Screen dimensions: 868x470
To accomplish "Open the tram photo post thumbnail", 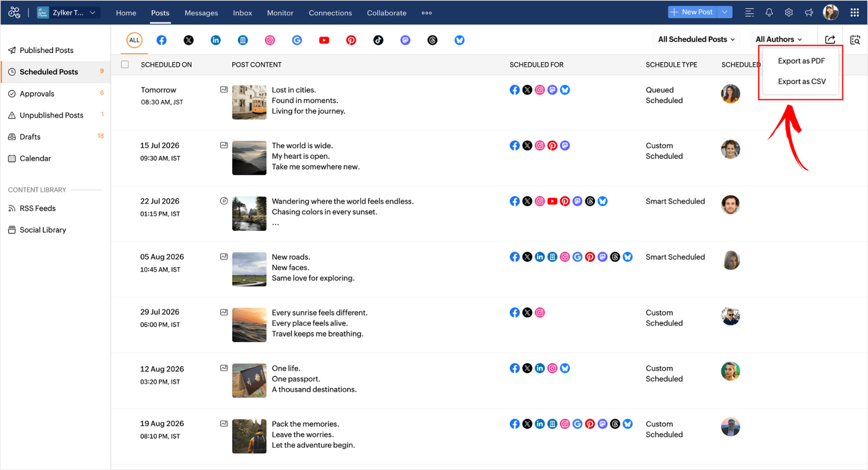I will [249, 102].
